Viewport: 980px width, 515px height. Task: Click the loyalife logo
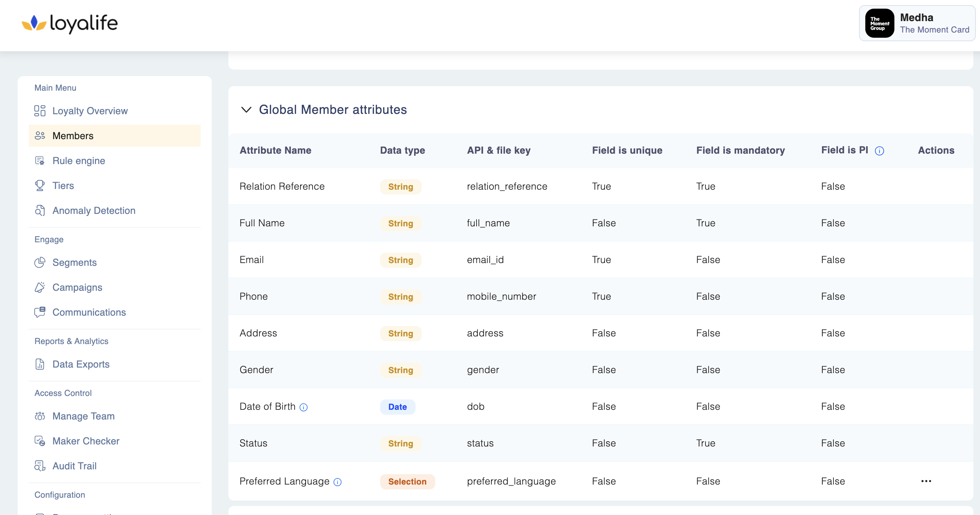click(x=70, y=24)
